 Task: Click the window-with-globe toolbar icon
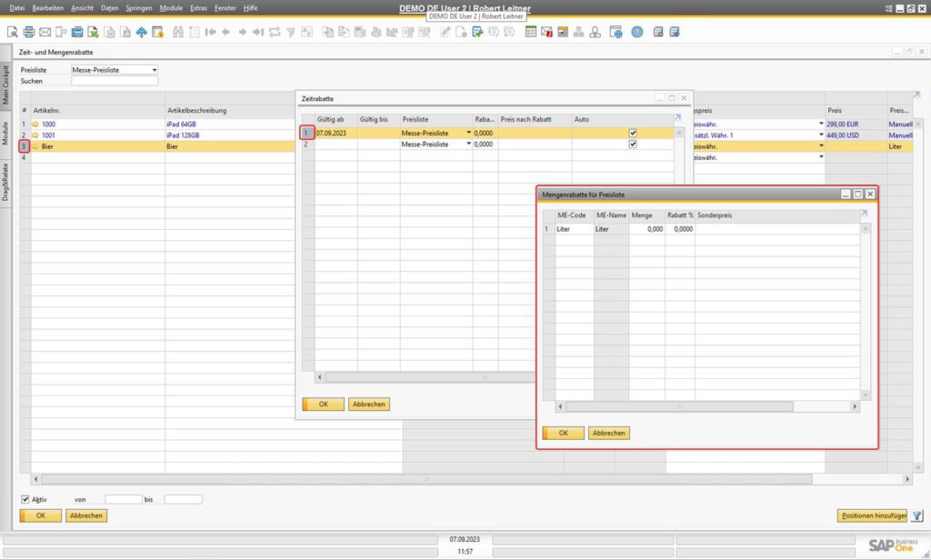pos(616,32)
